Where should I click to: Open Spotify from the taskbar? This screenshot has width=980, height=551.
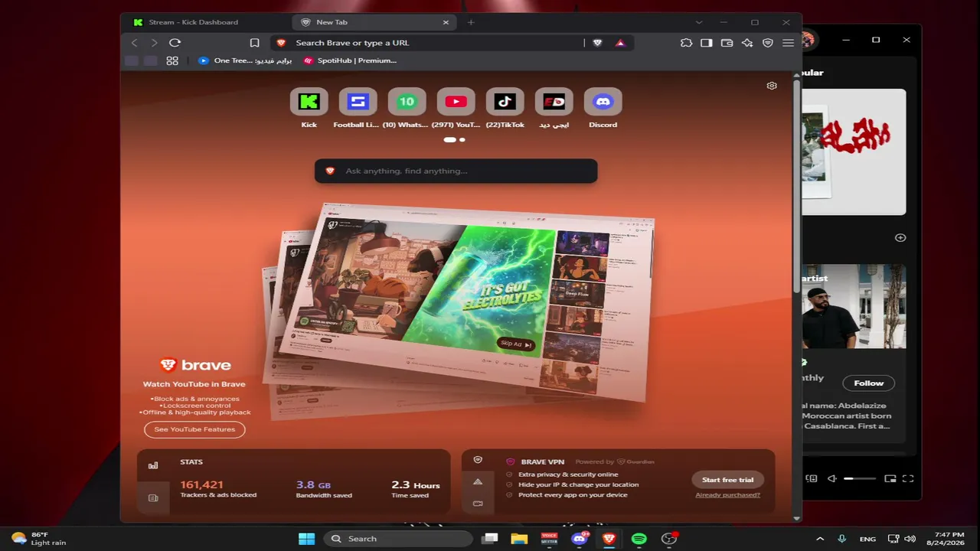(639, 539)
